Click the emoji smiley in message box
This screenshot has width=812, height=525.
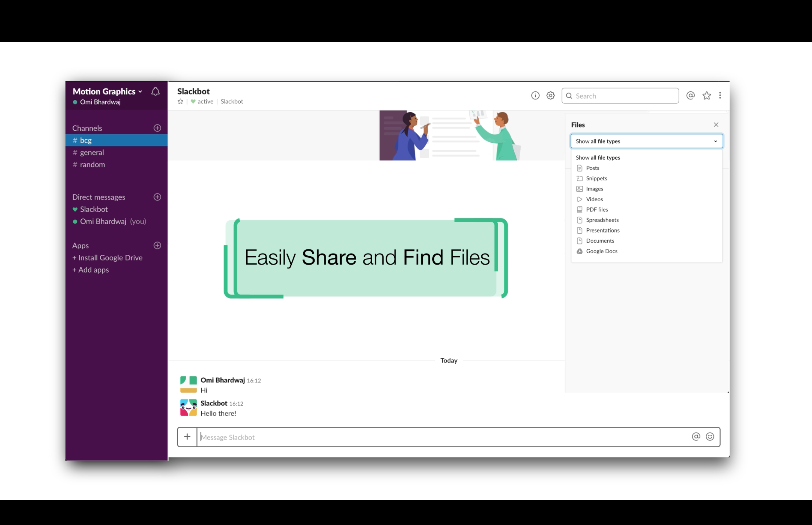click(710, 437)
